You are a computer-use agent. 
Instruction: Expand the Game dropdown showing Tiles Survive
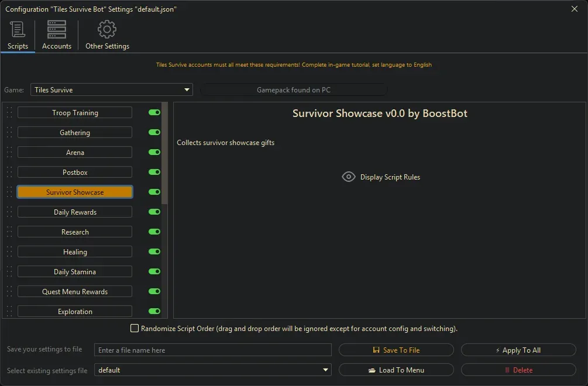[187, 90]
